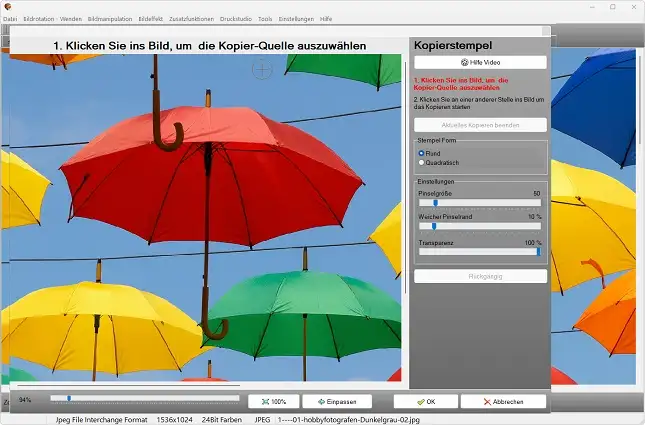Click the Transparenz slider handle

[x=538, y=251]
